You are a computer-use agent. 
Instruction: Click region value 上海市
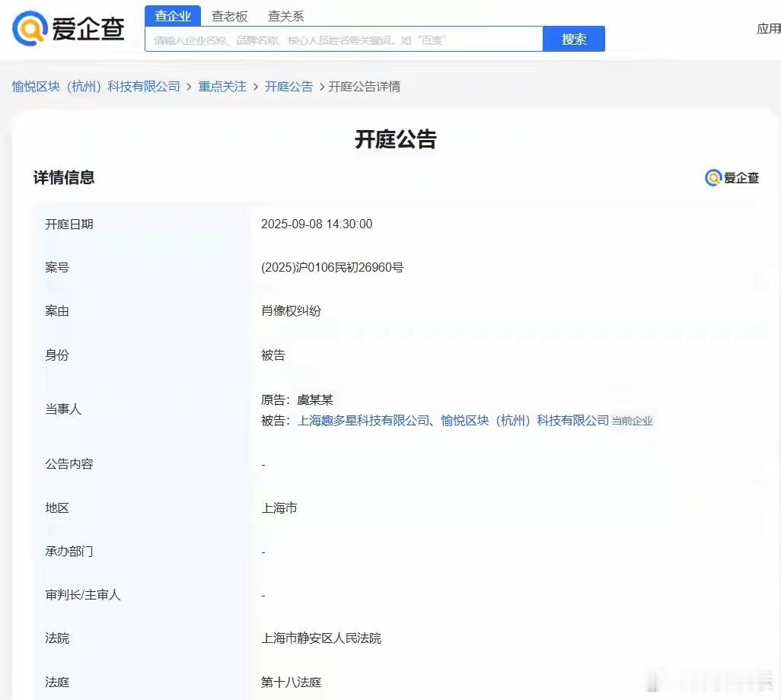279,508
